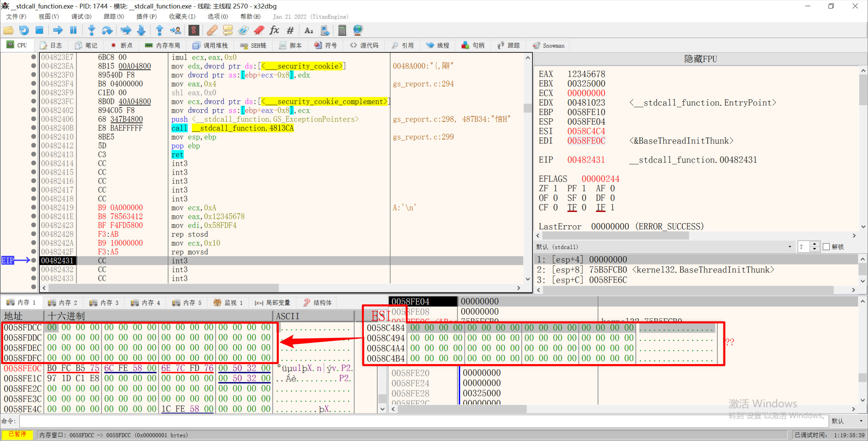Click the Pause execution icon
The image size is (868, 441).
pyautogui.click(x=73, y=30)
